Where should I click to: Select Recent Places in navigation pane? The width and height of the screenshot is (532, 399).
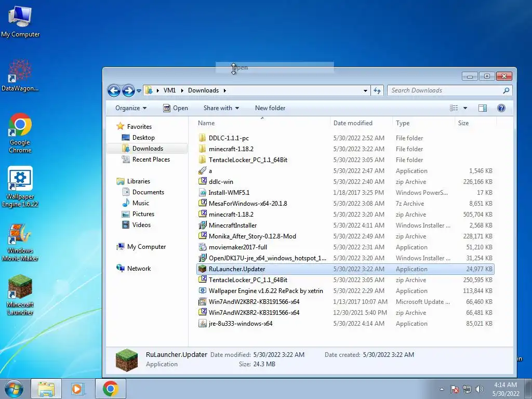tap(146, 159)
